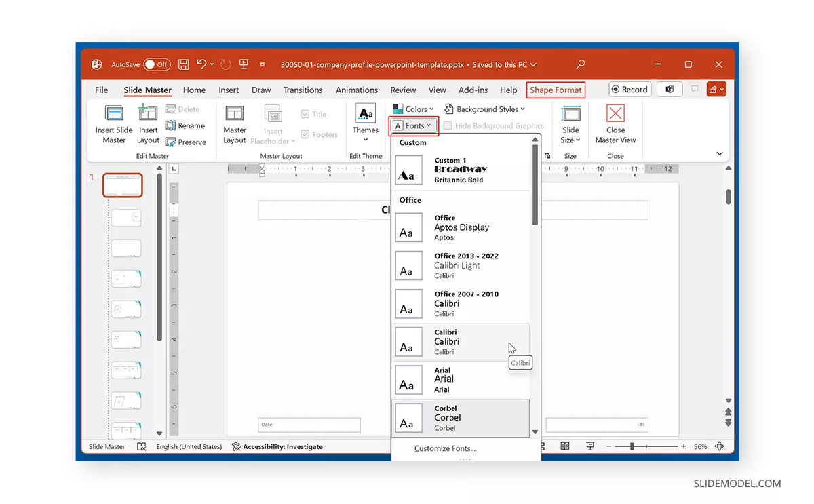Image resolution: width=814 pixels, height=504 pixels.
Task: Click Insert Layout icon
Action: (148, 113)
